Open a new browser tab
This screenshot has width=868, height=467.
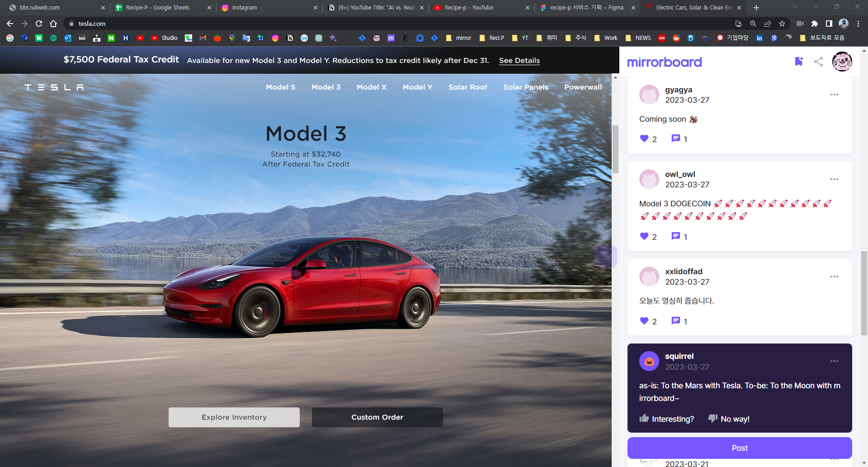[x=756, y=8]
